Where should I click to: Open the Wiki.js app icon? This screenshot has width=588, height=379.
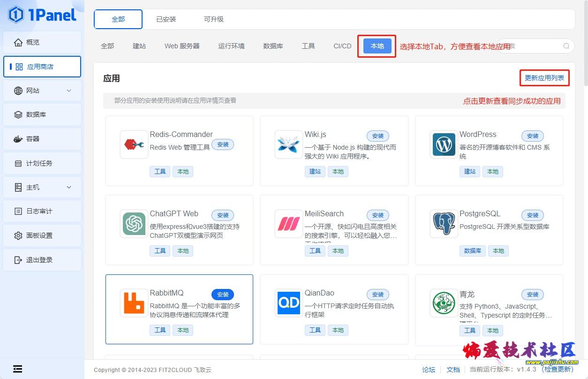[289, 144]
